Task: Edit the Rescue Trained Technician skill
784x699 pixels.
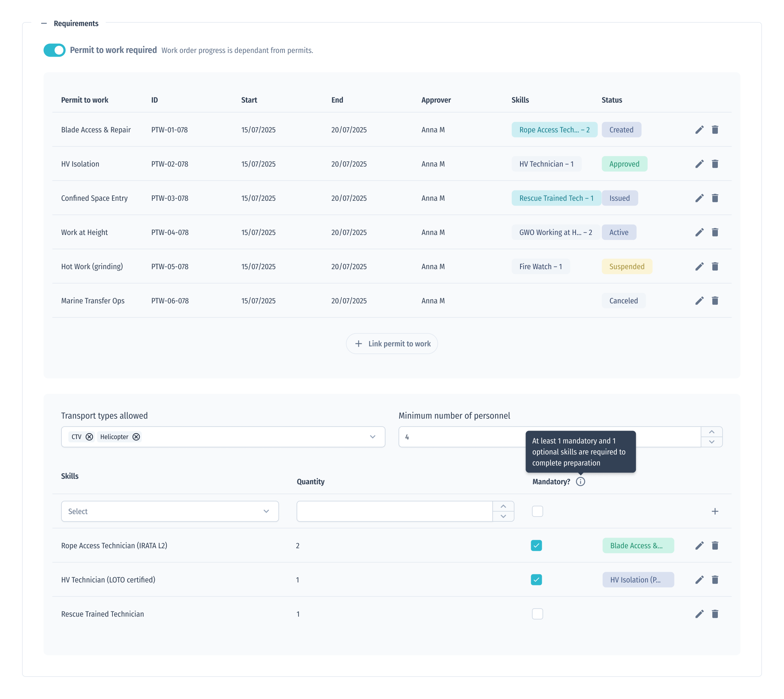Action: click(x=699, y=614)
